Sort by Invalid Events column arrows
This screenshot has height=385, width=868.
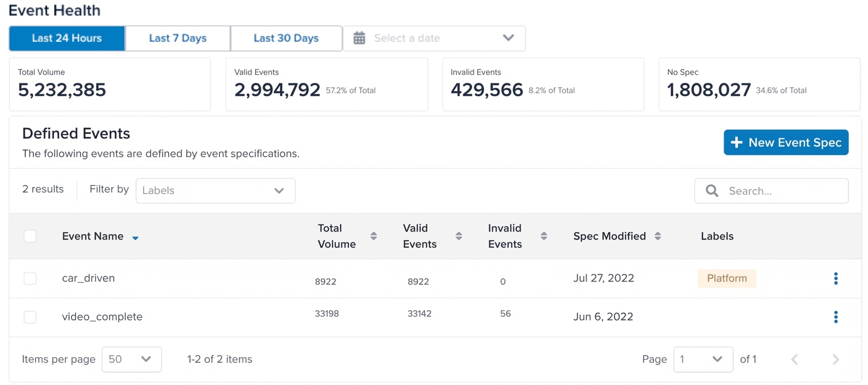(544, 236)
